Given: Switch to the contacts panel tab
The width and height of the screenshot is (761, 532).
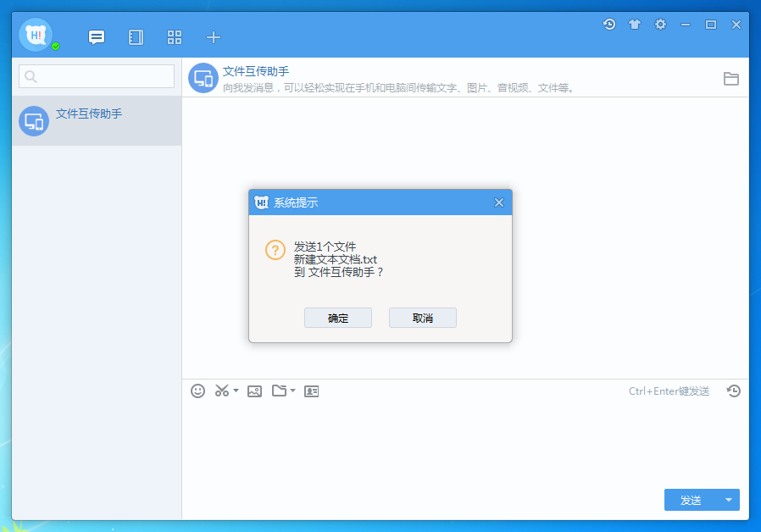Looking at the screenshot, I should point(136,37).
